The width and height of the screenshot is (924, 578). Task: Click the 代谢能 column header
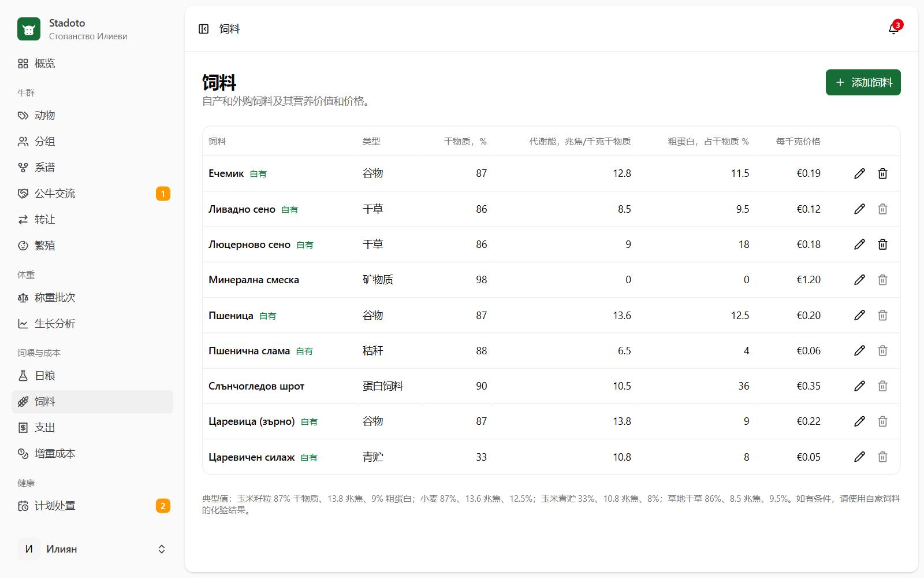tap(580, 141)
